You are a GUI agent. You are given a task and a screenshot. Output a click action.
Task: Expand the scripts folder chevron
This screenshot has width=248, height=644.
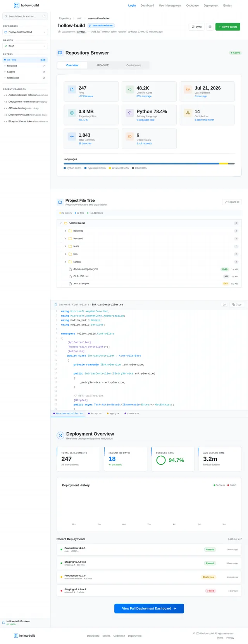pyautogui.click(x=65, y=262)
